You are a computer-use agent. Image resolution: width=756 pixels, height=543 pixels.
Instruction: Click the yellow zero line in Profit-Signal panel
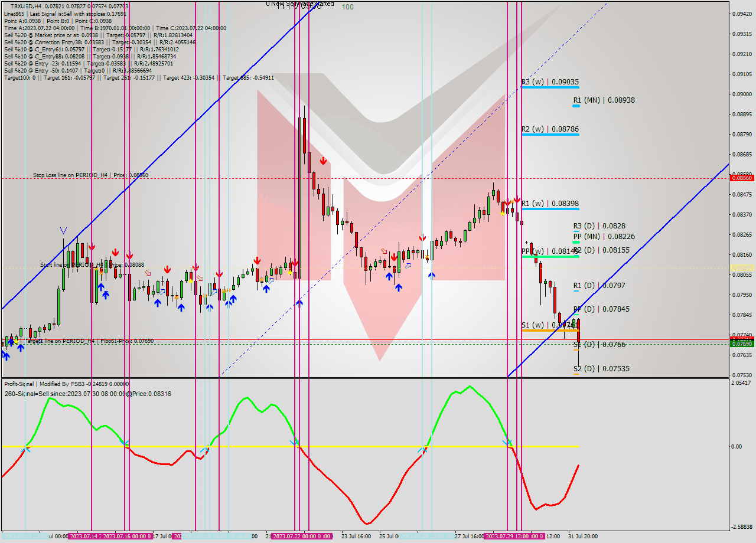[289, 446]
